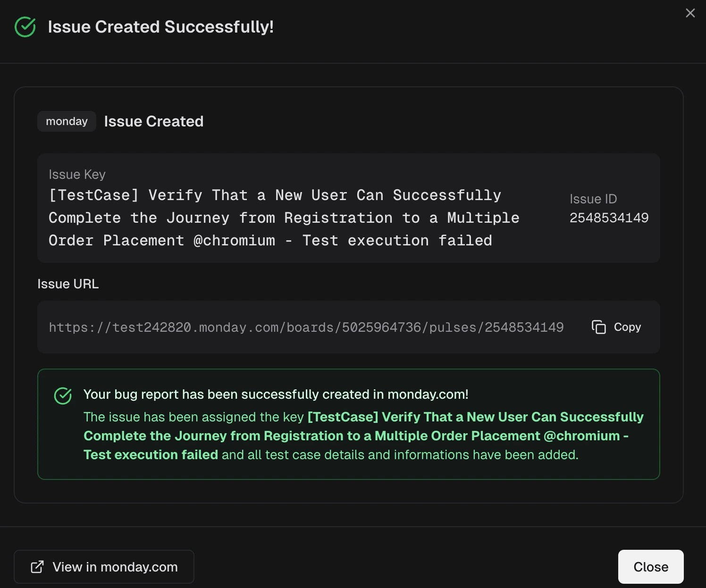Viewport: 706px width, 588px height.
Task: Copy the issue URL using the Copy control
Action: click(x=615, y=327)
